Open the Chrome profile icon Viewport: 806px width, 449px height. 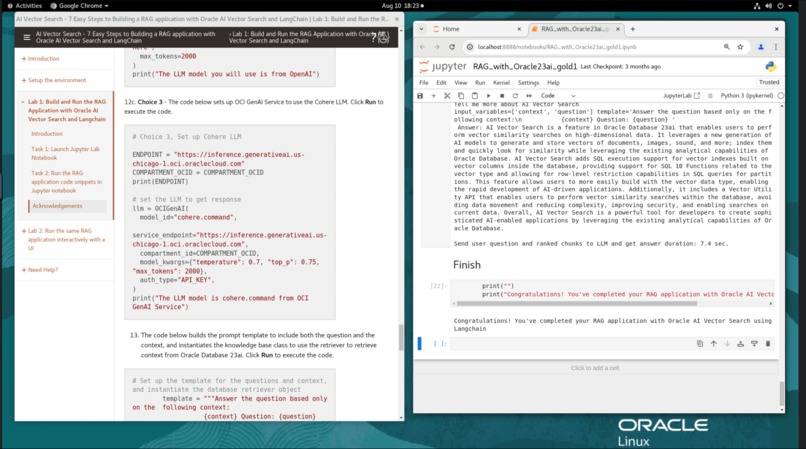[x=761, y=47]
